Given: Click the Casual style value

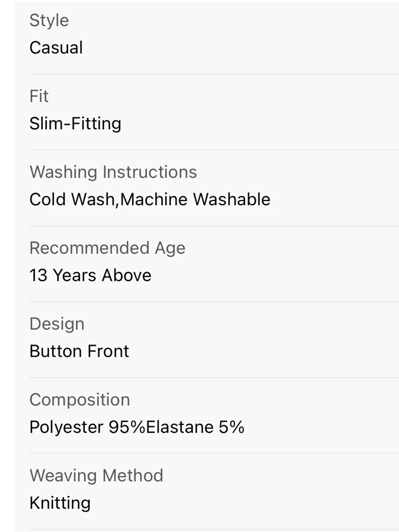Looking at the screenshot, I should tap(56, 48).
